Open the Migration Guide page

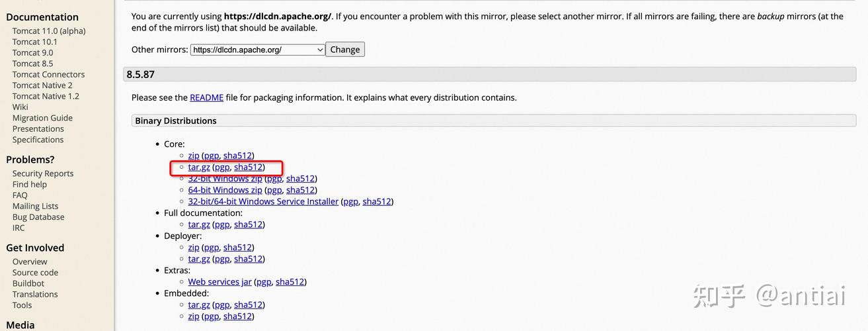[42, 118]
